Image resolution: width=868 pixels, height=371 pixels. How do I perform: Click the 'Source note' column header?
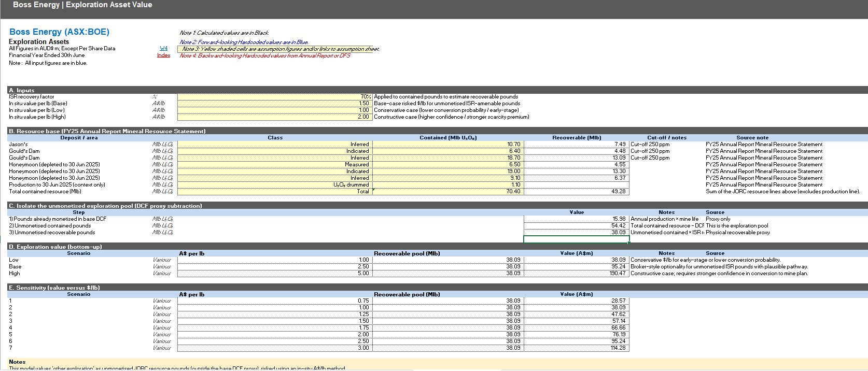coord(752,138)
